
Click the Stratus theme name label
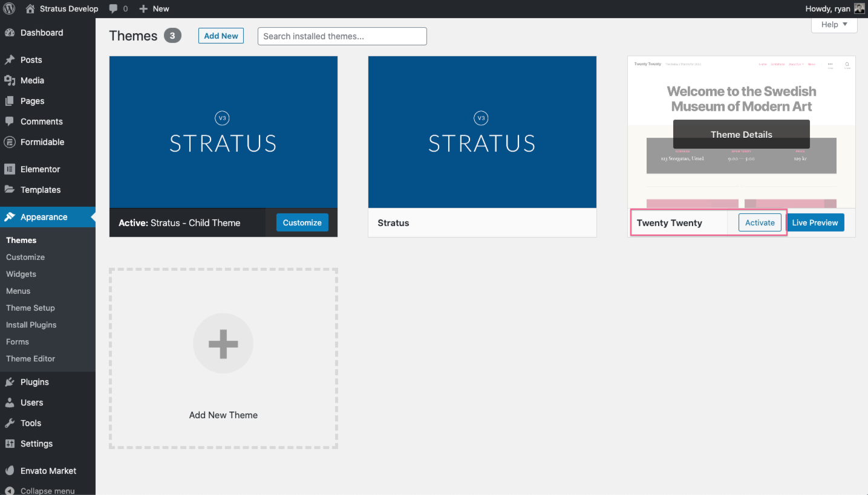(393, 223)
